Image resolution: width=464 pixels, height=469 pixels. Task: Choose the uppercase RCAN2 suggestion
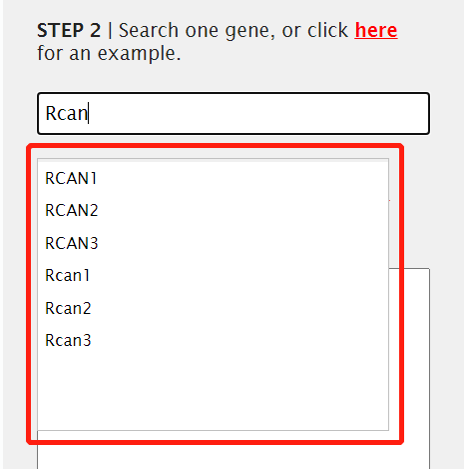click(213, 210)
